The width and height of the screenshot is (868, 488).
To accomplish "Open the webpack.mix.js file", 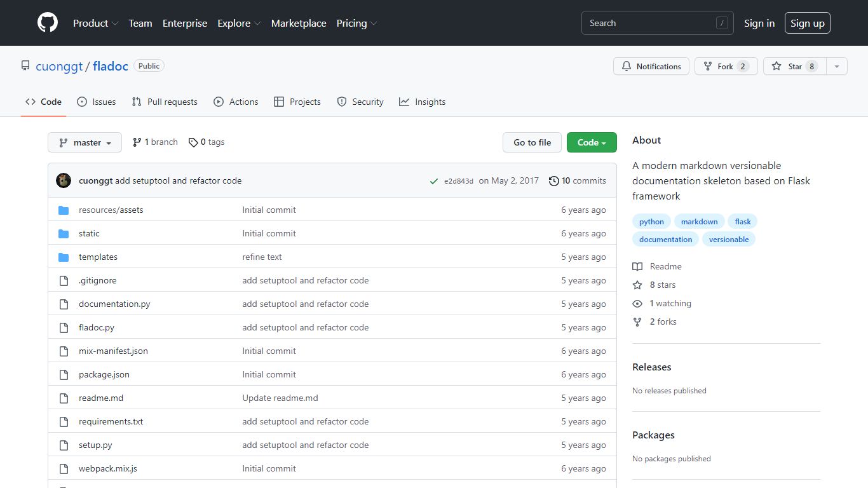I will 108,468.
